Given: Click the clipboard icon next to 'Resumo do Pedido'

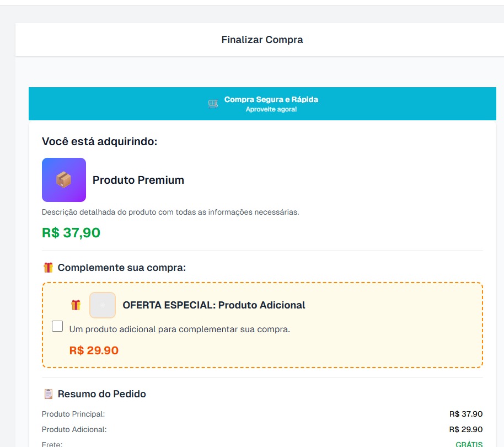Looking at the screenshot, I should (x=48, y=393).
